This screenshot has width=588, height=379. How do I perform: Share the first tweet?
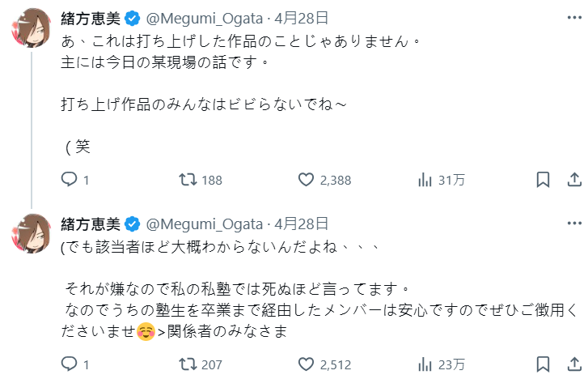tap(573, 180)
